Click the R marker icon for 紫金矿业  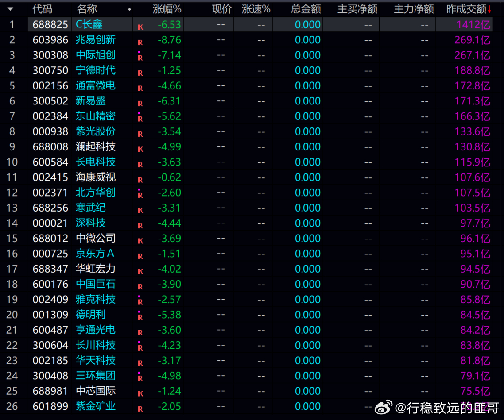point(140,409)
